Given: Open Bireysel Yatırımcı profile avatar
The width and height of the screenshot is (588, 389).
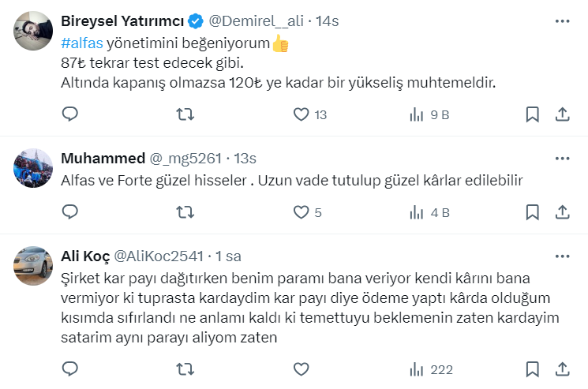Looking at the screenshot, I should coord(34,31).
